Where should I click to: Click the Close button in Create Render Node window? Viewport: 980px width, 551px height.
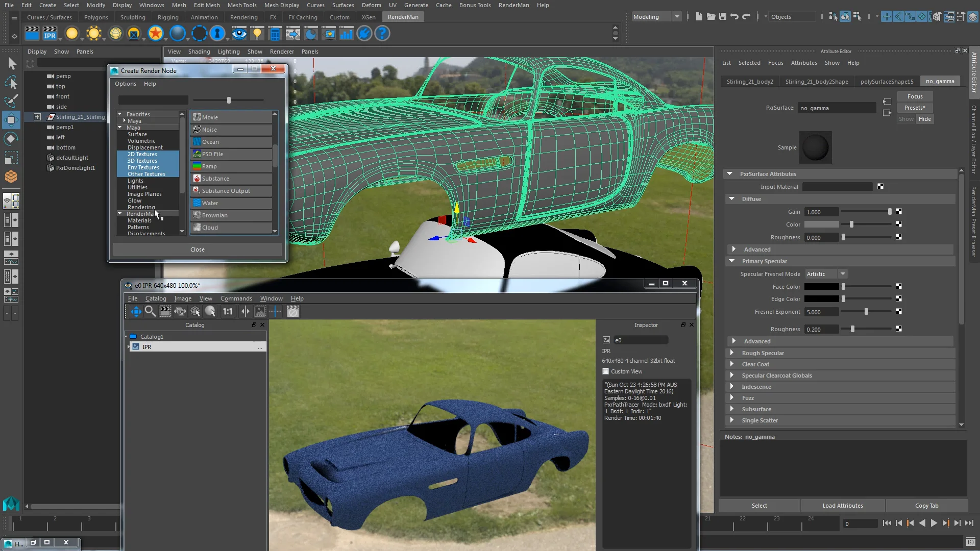[197, 249]
